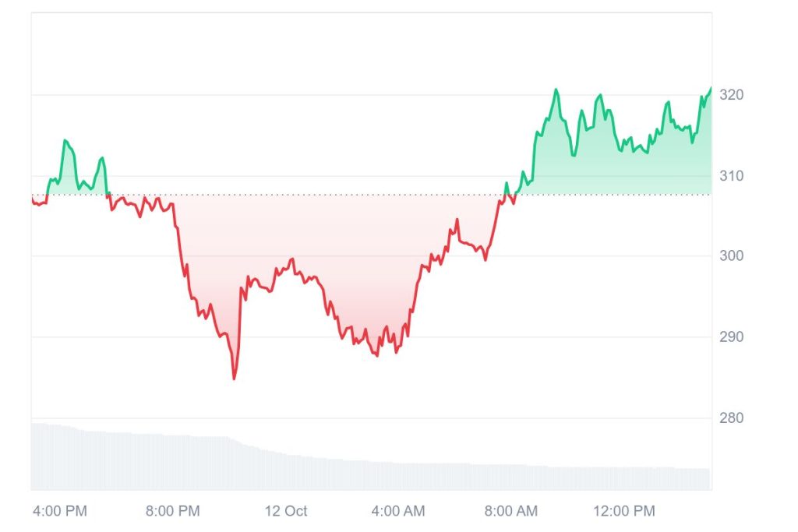Click the green shaded area above the baseline

(x=623, y=167)
